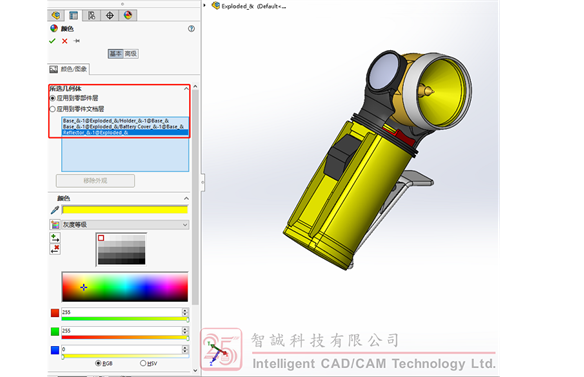Increment the blue value spinner
584x377 pixels.
[185, 347]
